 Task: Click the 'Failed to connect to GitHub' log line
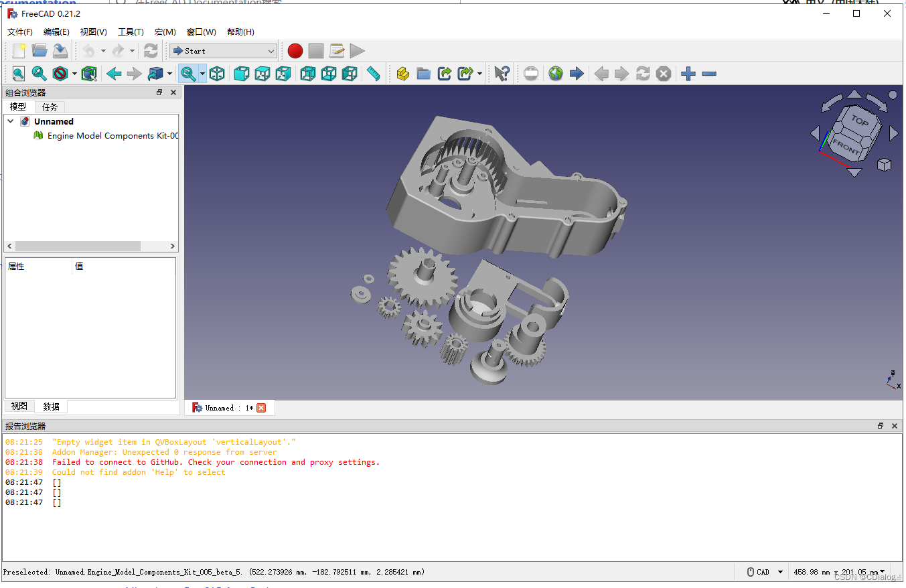[216, 462]
